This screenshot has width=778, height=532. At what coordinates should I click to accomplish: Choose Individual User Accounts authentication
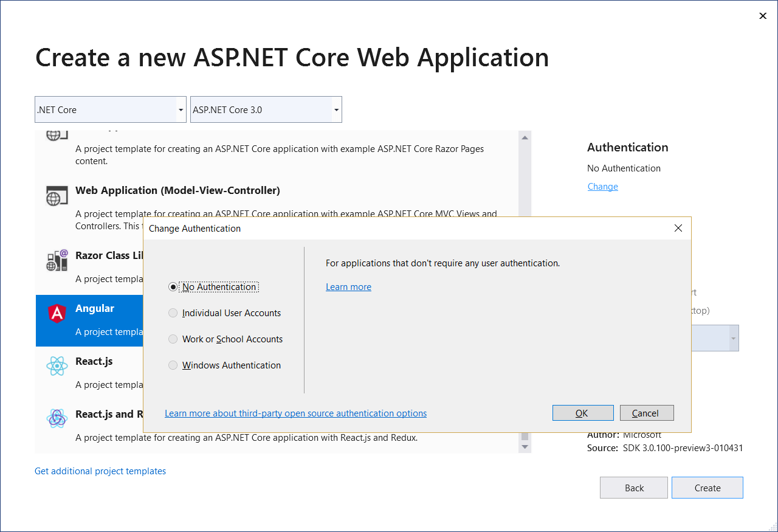pyautogui.click(x=173, y=313)
